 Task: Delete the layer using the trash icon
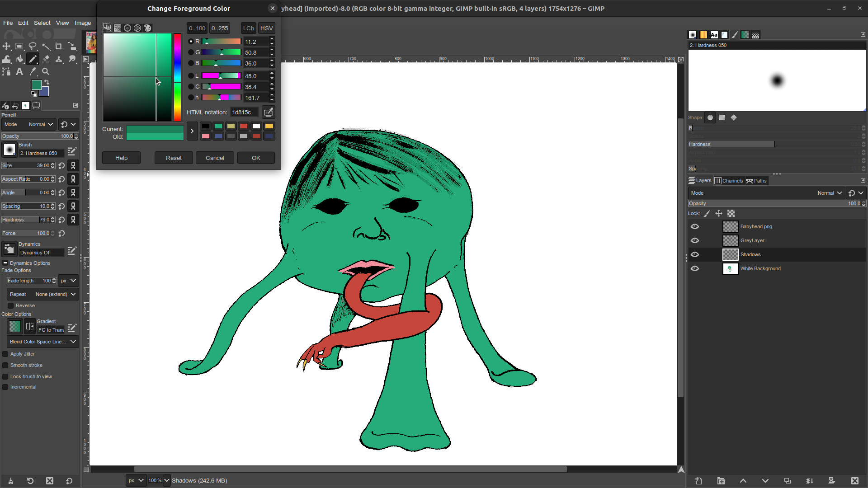(x=855, y=481)
